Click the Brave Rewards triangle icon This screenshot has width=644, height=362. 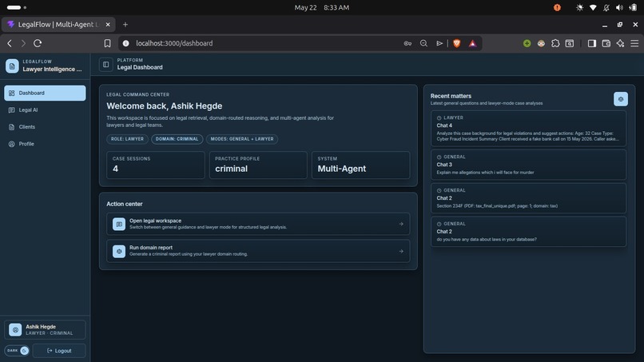coord(473,43)
